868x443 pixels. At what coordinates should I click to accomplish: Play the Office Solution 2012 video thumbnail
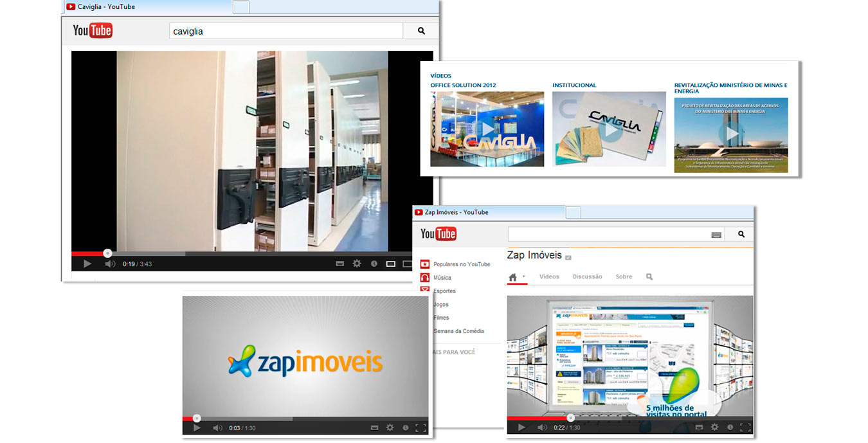487,129
